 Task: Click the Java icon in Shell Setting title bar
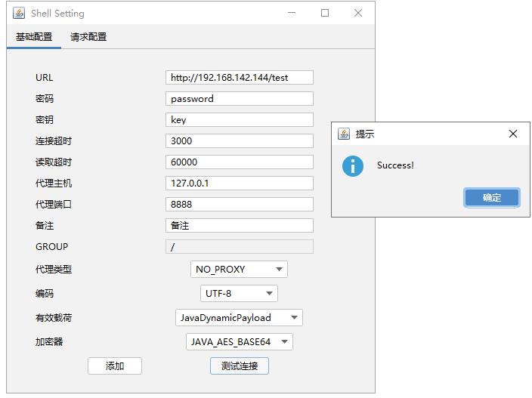pyautogui.click(x=19, y=13)
